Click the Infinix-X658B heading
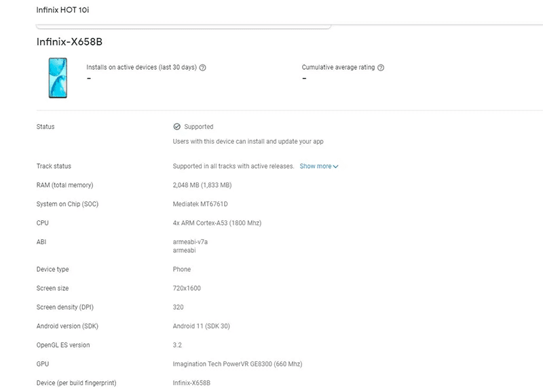The width and height of the screenshot is (543, 392). click(x=69, y=42)
